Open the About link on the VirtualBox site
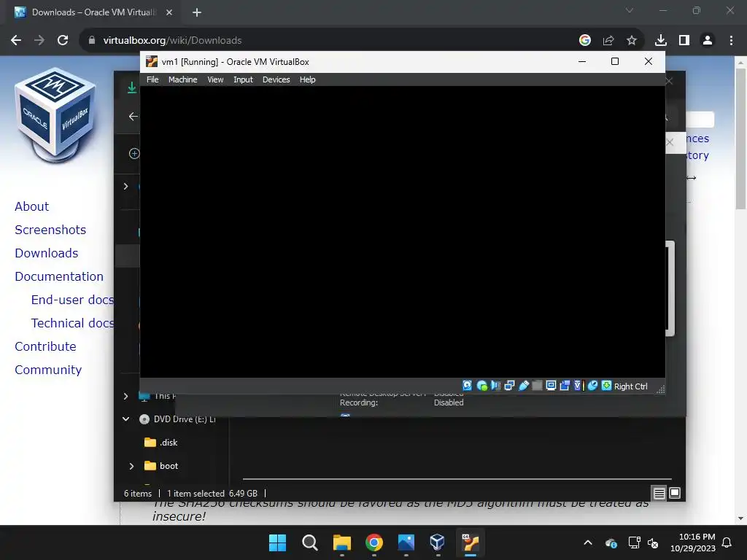This screenshot has width=747, height=560. click(x=32, y=206)
